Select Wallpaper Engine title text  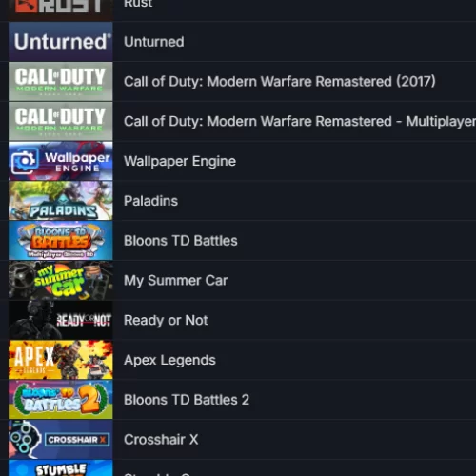click(180, 161)
